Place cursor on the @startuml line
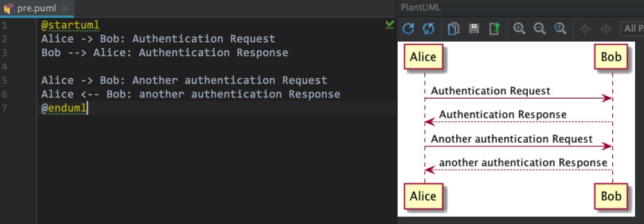Viewport: 644px width, 224px height. coord(70,25)
